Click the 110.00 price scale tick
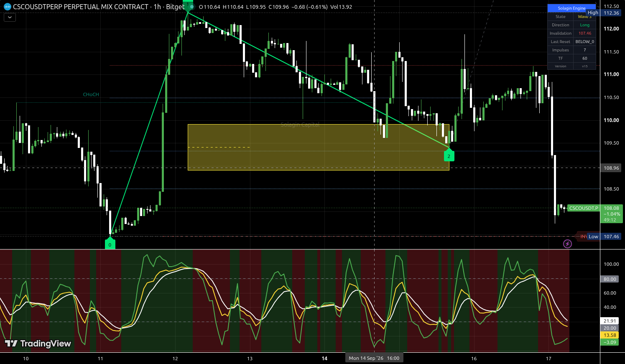The width and height of the screenshot is (625, 364). [611, 120]
